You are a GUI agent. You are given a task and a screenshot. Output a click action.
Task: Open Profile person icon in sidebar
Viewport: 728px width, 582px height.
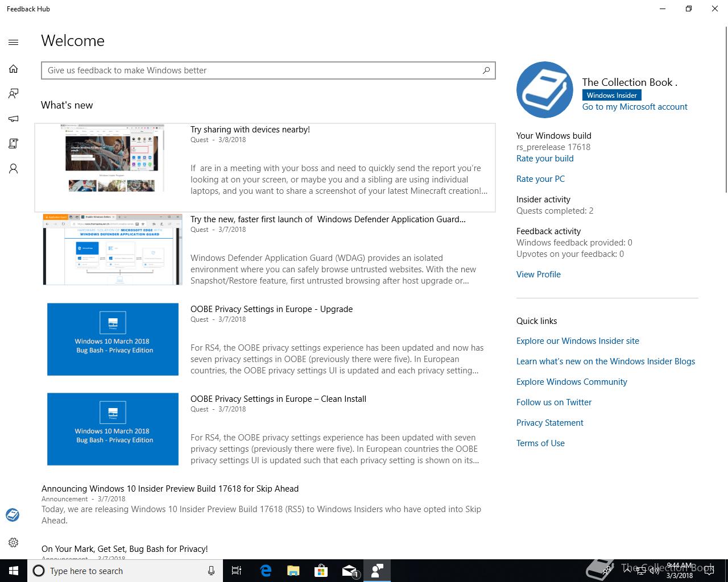tap(14, 169)
